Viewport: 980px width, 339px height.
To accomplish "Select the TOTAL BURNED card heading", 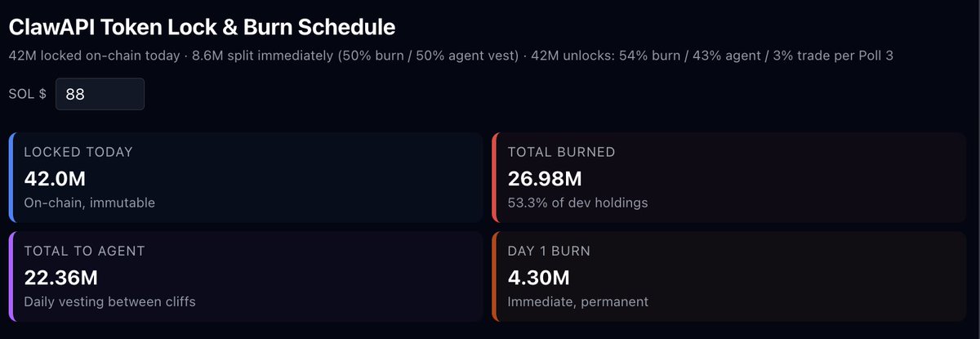I will (561, 152).
